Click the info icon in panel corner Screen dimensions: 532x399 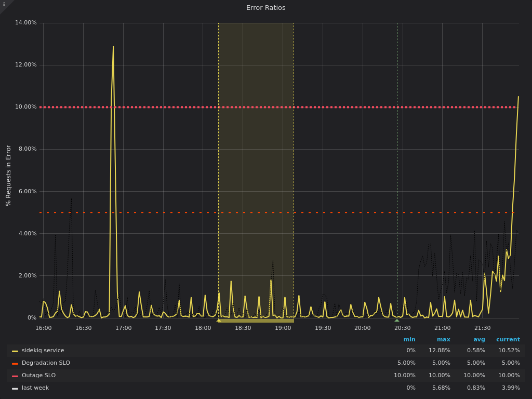click(x=4, y=5)
